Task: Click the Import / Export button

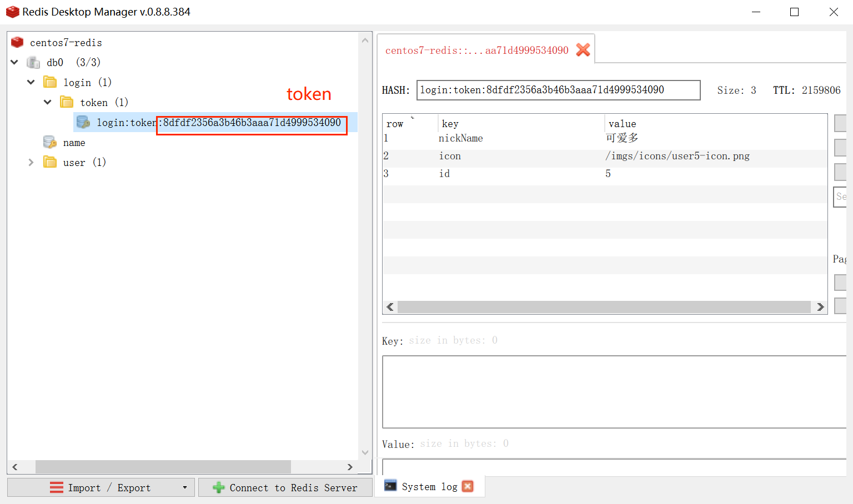Action: [x=101, y=487]
